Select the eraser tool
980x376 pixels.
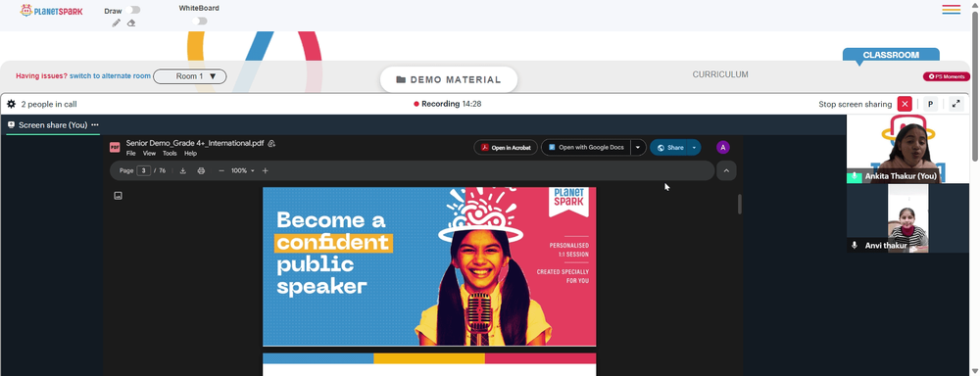(x=131, y=23)
